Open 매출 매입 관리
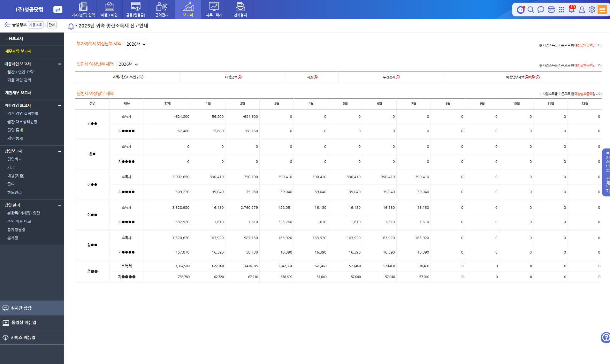Image resolution: width=610 pixels, height=364 pixels. tap(19, 80)
